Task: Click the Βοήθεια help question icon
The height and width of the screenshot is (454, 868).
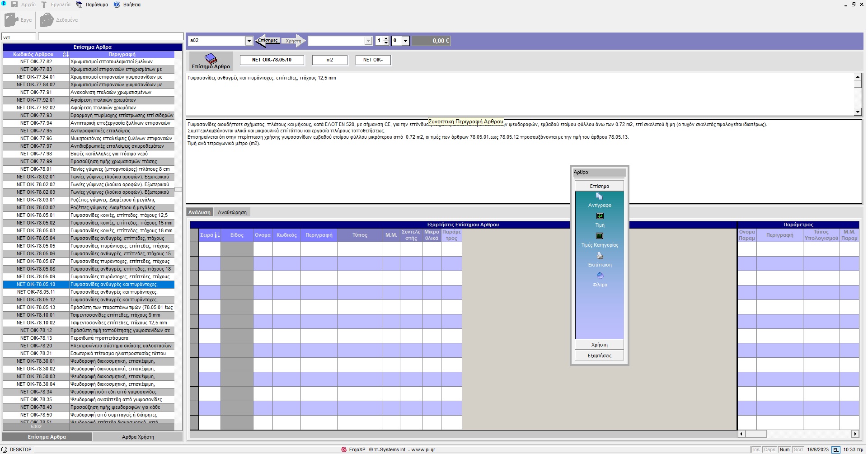Action: pyautogui.click(x=117, y=5)
